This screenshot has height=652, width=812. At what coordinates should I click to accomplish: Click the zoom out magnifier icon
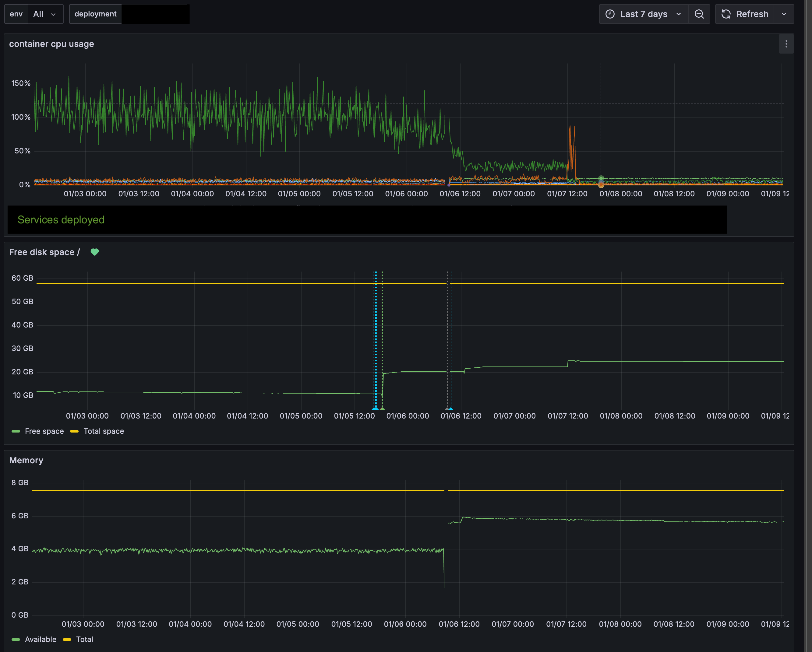click(x=699, y=14)
